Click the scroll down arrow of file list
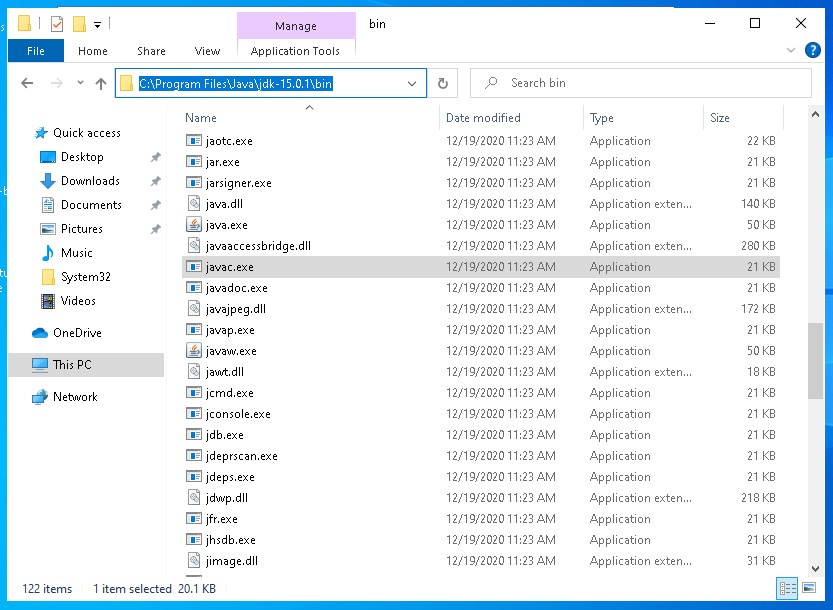The image size is (833, 610). coord(815,569)
